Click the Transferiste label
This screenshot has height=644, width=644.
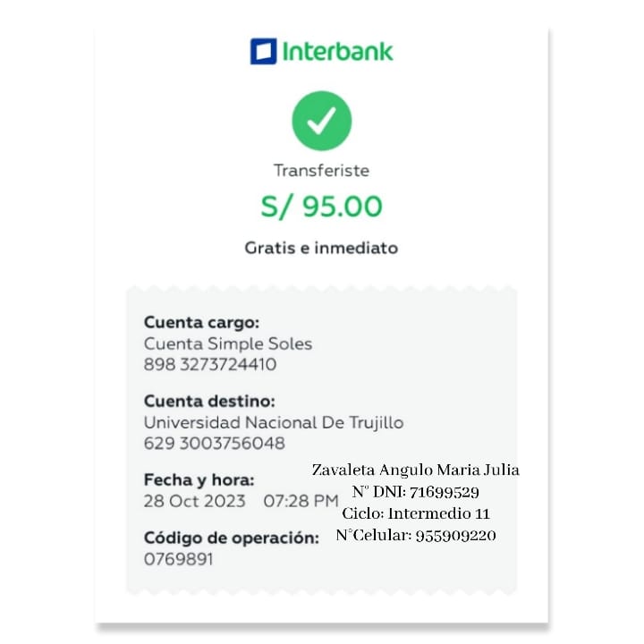(321, 171)
